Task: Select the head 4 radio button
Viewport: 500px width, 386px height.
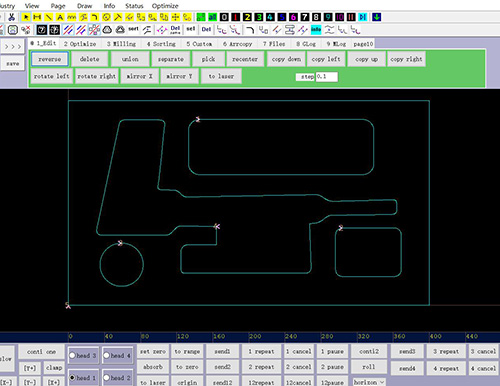Action: point(106,356)
